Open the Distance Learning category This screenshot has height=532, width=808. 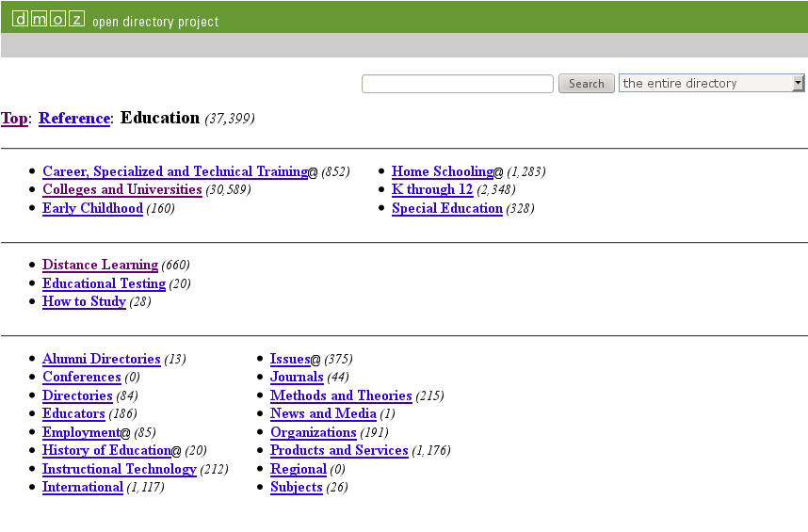tap(100, 266)
